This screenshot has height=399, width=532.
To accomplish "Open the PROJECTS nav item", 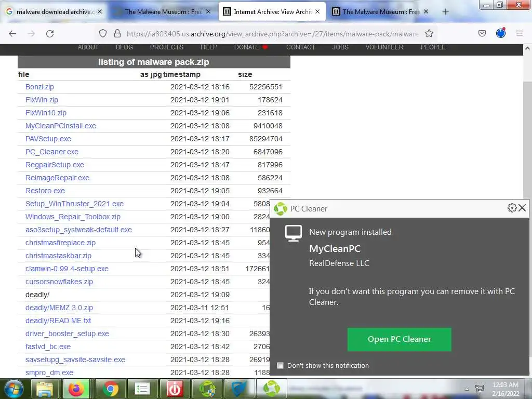I will point(167,47).
